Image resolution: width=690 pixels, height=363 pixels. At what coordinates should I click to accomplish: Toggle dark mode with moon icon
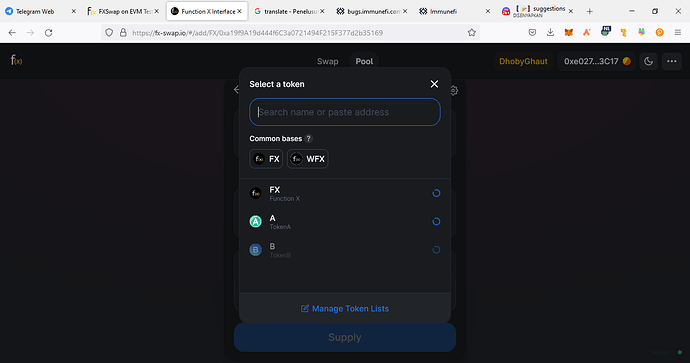(x=648, y=61)
